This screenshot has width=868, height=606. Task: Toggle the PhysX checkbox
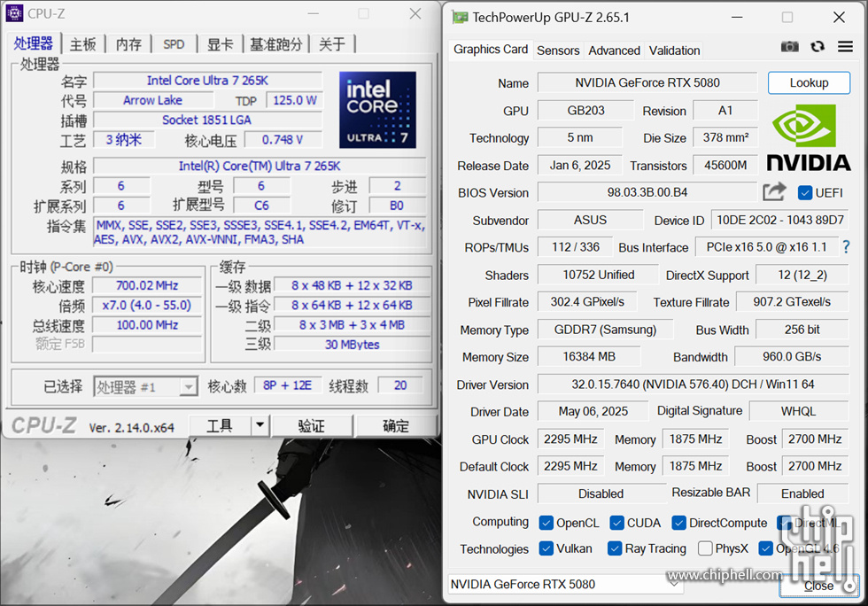[705, 548]
